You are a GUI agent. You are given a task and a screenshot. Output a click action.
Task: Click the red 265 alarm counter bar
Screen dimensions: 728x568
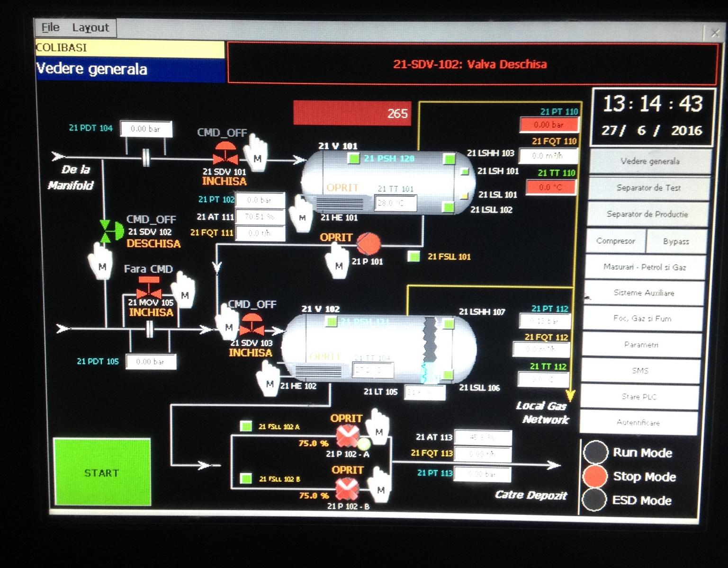[352, 113]
